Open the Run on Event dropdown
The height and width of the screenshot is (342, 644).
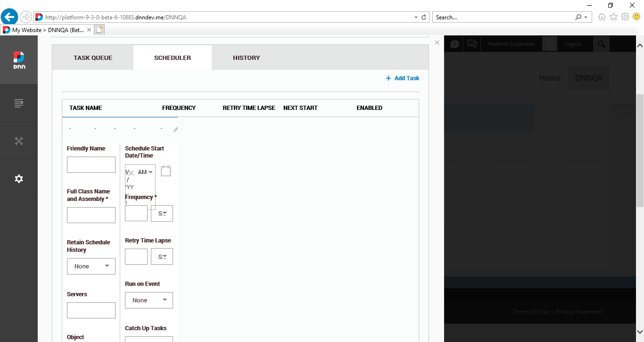(x=149, y=300)
